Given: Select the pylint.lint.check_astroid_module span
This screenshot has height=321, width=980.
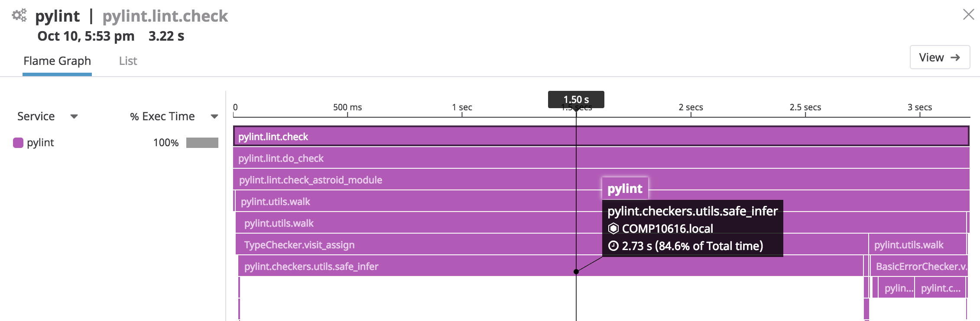Looking at the screenshot, I should coord(601,180).
